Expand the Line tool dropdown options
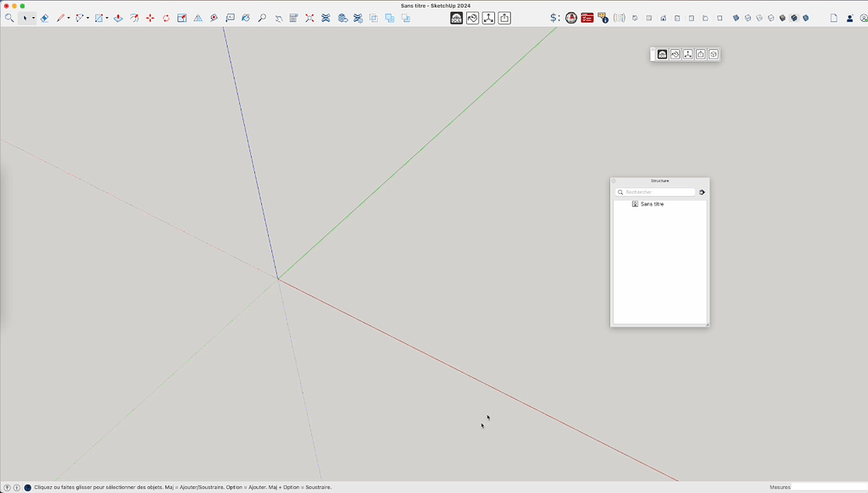Viewport: 868px width, 493px height. [x=69, y=17]
